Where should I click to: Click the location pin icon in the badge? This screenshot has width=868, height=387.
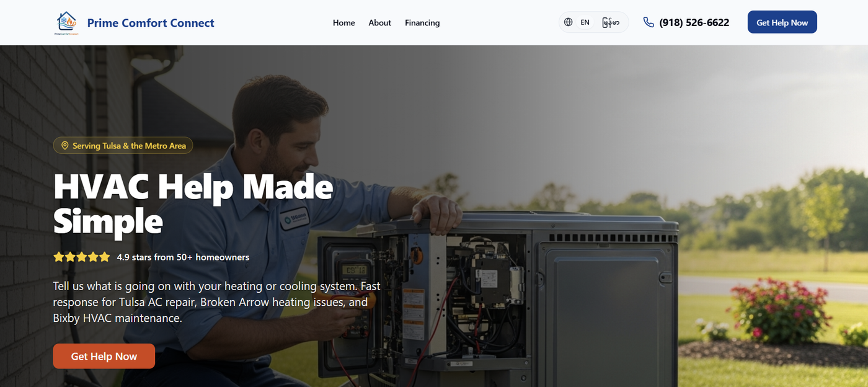tap(64, 146)
